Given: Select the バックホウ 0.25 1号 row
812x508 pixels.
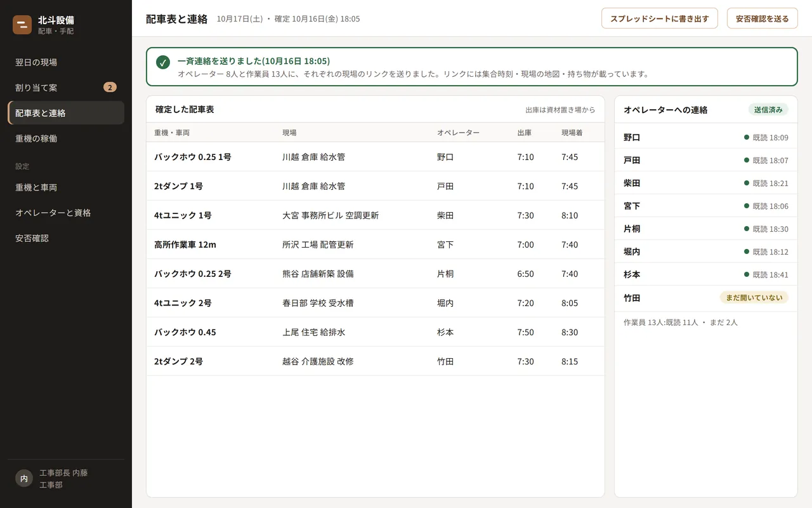Looking at the screenshot, I should 376,157.
